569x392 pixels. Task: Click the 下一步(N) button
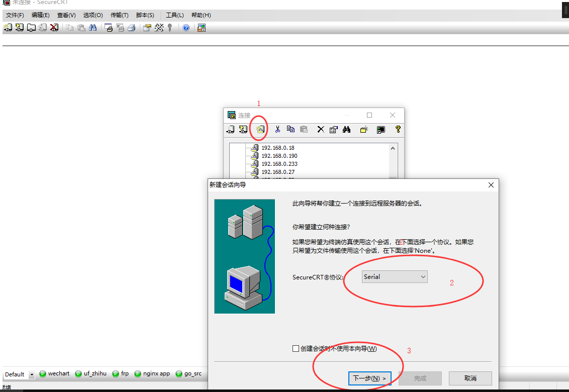(370, 378)
